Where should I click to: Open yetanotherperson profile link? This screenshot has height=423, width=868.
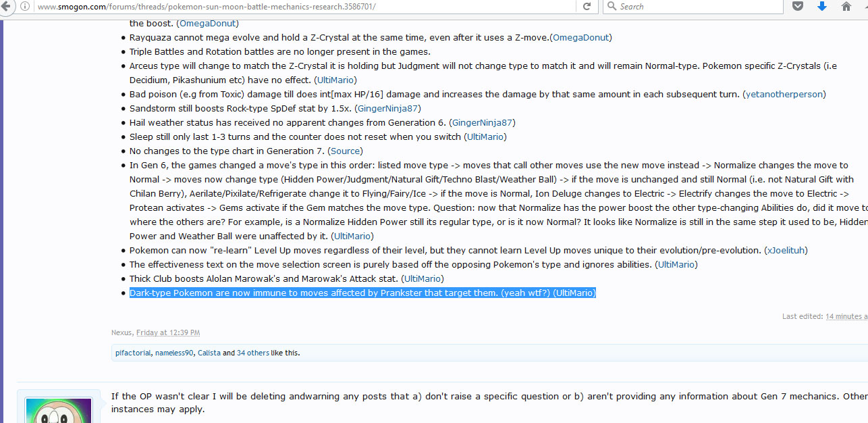(784, 94)
